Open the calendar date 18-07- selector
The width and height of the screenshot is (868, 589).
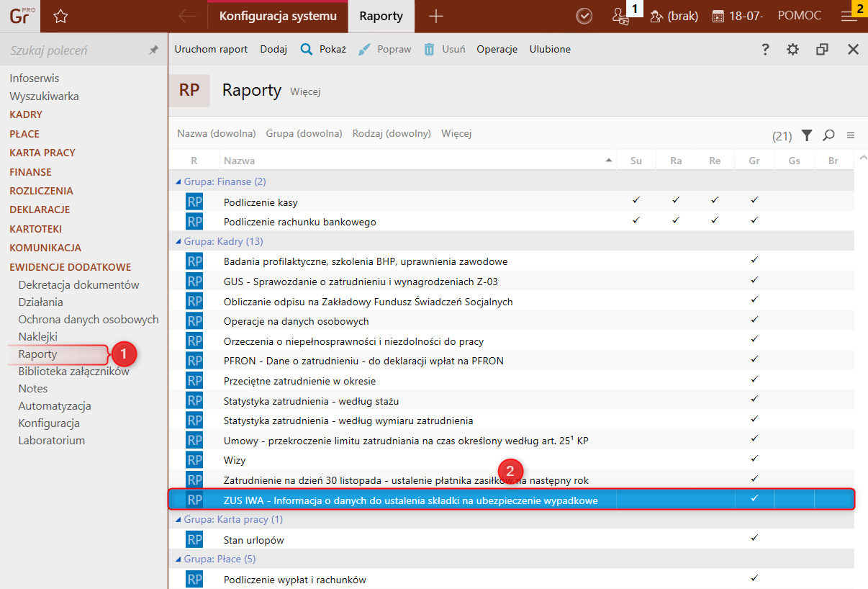[x=737, y=16]
